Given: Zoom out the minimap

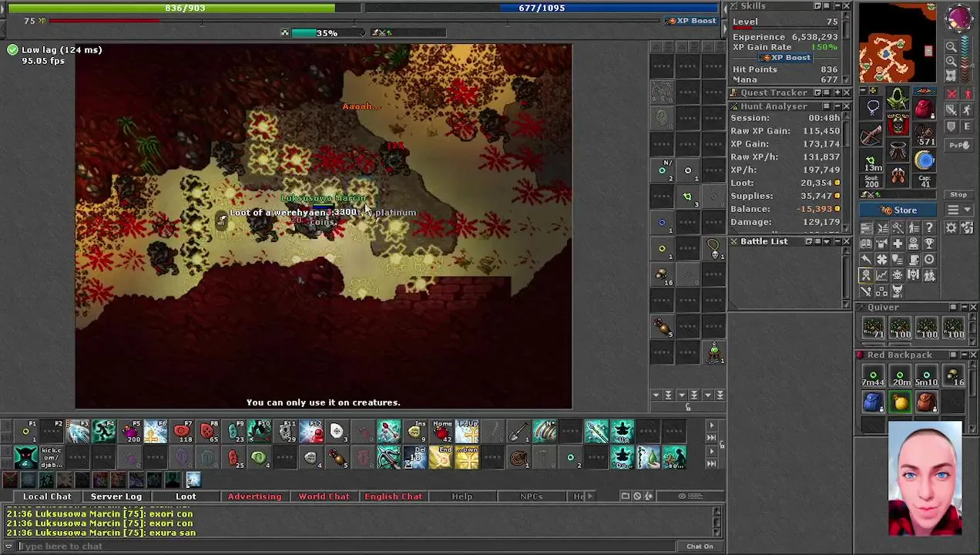Looking at the screenshot, I should (x=951, y=46).
